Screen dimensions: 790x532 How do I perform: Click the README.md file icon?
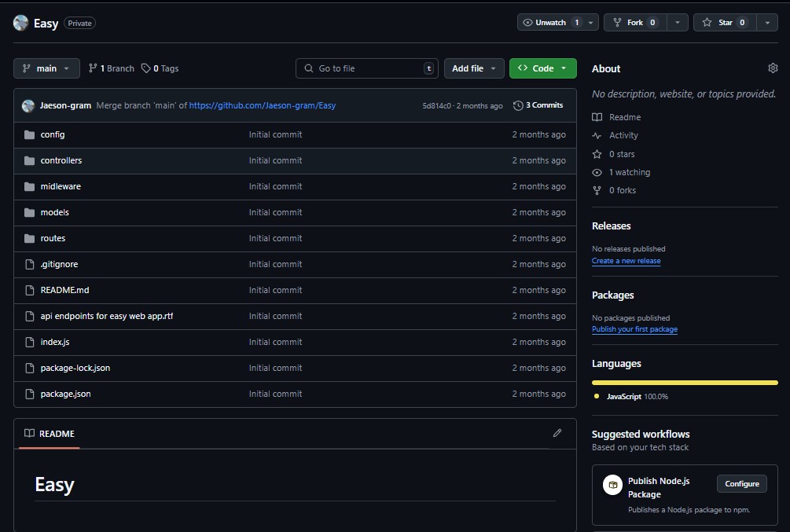click(x=30, y=290)
